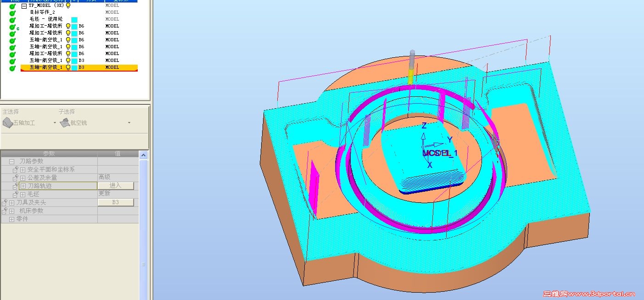This screenshot has width=644, height=300.
Task: Click the 五轴加工 main selection icon
Action: pyautogui.click(x=8, y=122)
